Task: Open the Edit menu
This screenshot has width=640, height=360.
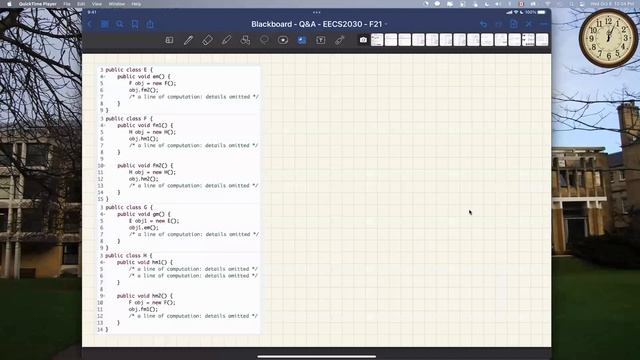Action: point(81,4)
